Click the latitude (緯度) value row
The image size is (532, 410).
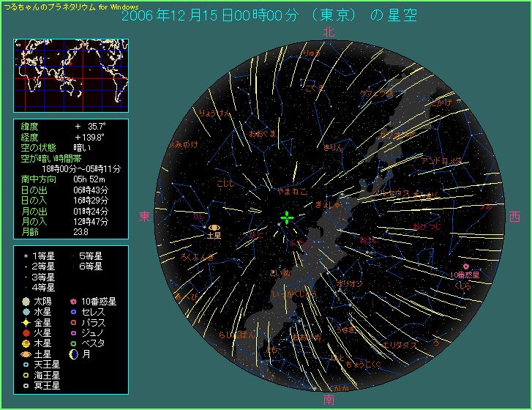(x=71, y=126)
